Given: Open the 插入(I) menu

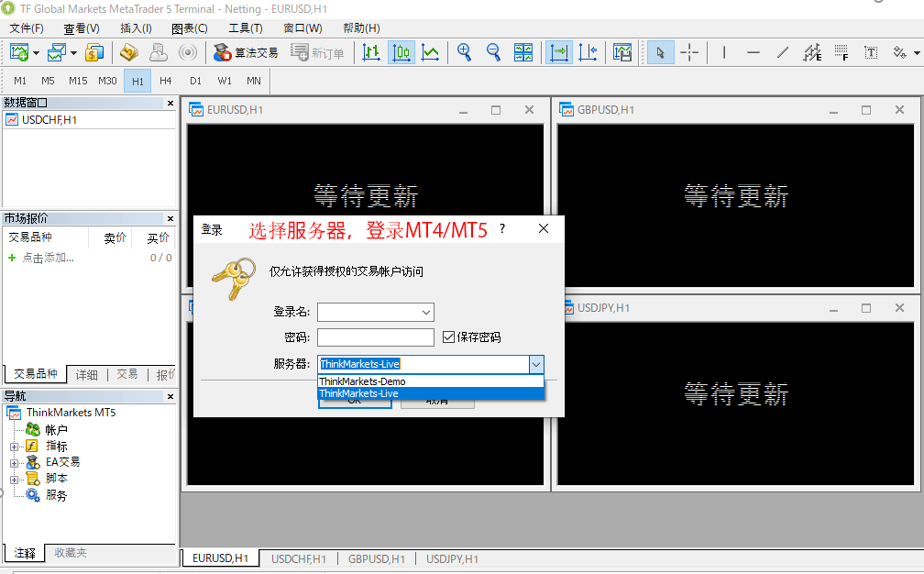Looking at the screenshot, I should (x=136, y=28).
